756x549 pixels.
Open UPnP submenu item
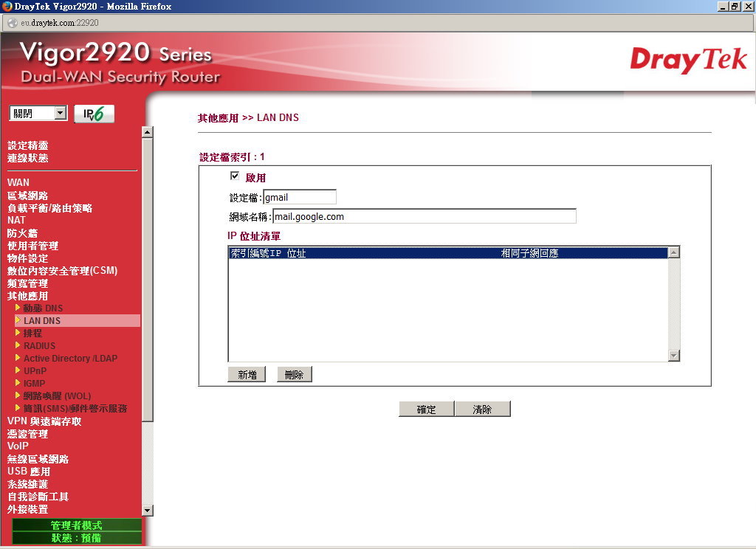tap(35, 370)
